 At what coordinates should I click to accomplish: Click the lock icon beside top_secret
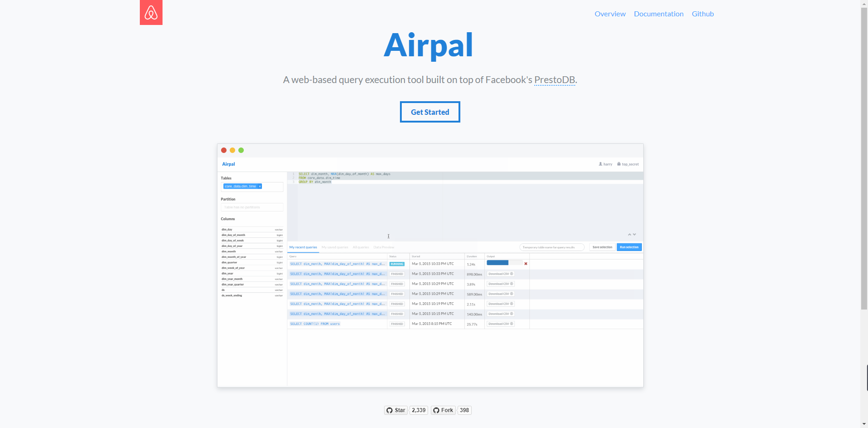point(618,164)
